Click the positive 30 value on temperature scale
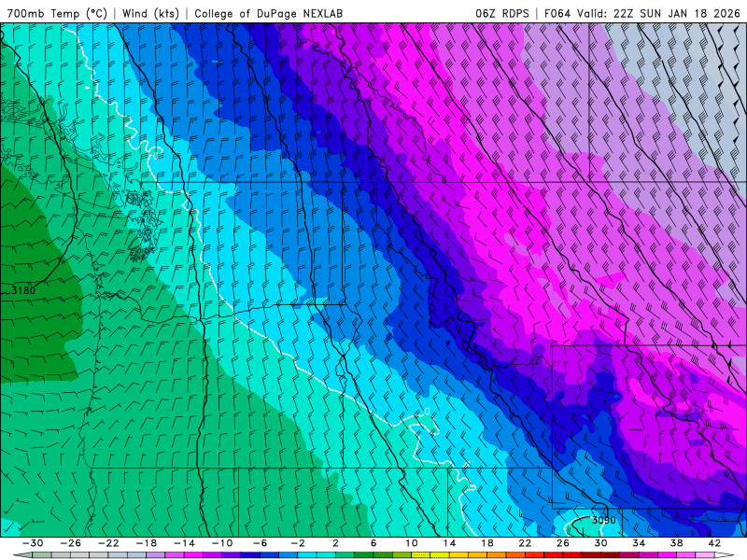Viewport: 747px width, 560px height. [x=600, y=543]
